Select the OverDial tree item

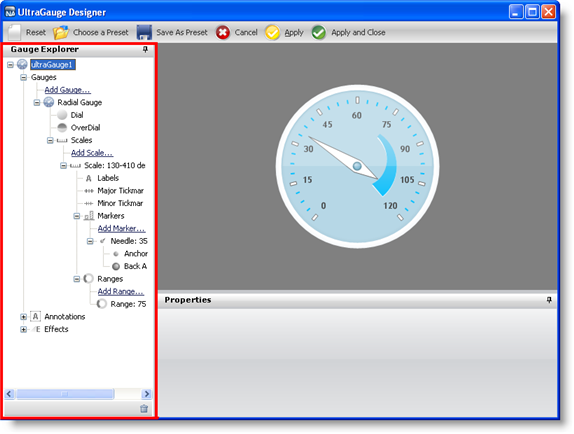[85, 127]
